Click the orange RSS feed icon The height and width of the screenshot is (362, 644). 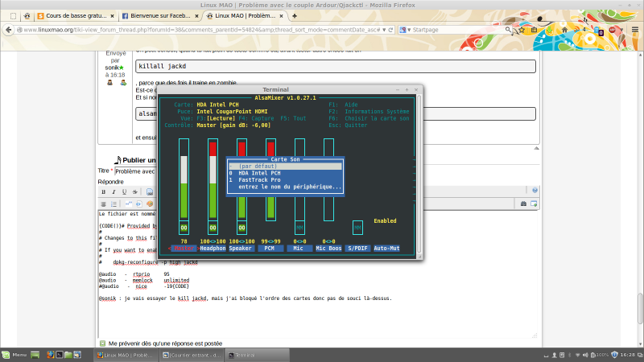[578, 30]
